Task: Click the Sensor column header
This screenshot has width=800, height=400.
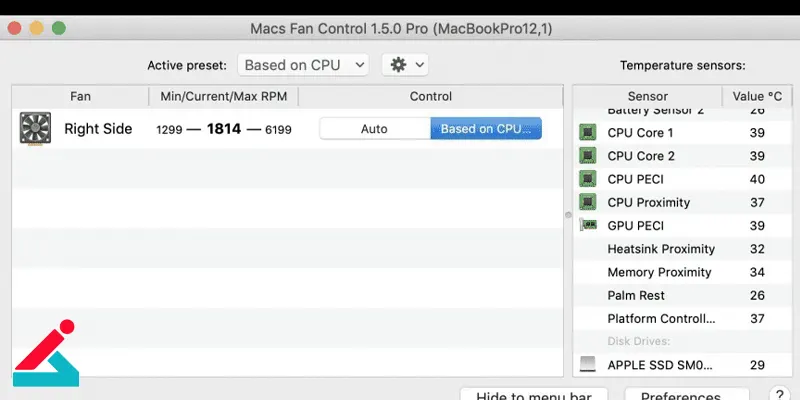Action: 647,96
